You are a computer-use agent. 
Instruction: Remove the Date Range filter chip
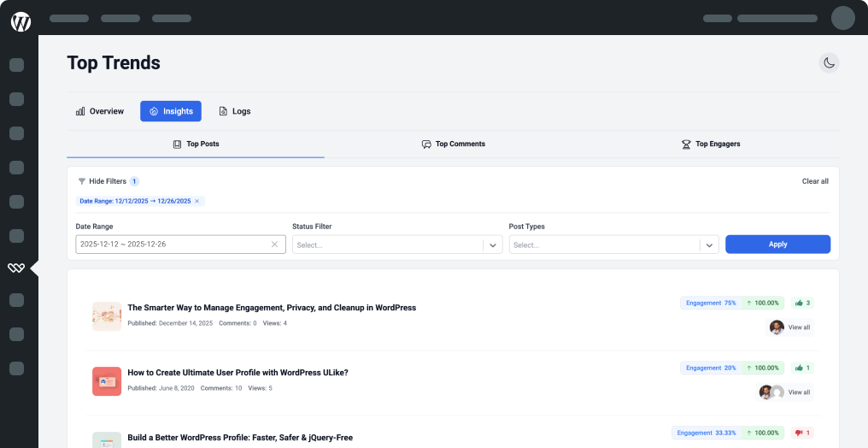(197, 202)
